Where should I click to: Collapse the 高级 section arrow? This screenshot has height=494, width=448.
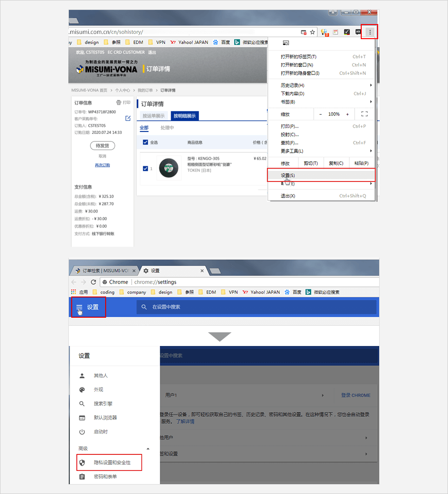point(148,449)
